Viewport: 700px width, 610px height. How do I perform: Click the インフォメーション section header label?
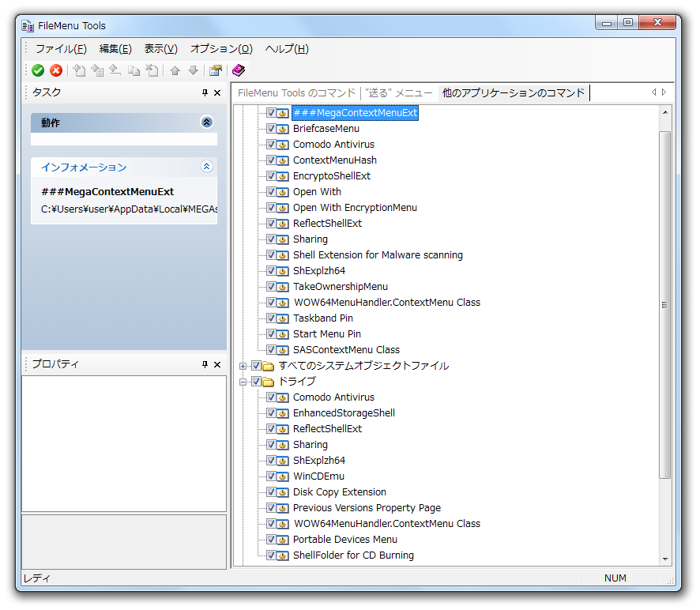click(x=84, y=168)
